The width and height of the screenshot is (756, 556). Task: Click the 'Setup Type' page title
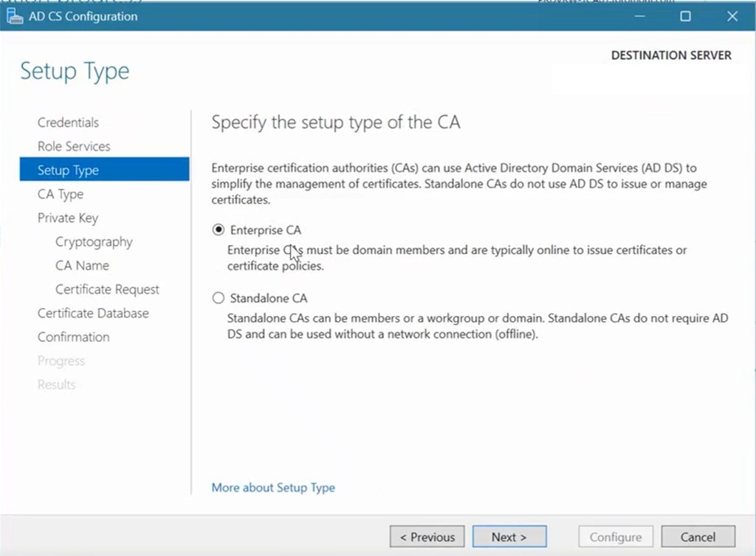pyautogui.click(x=75, y=72)
